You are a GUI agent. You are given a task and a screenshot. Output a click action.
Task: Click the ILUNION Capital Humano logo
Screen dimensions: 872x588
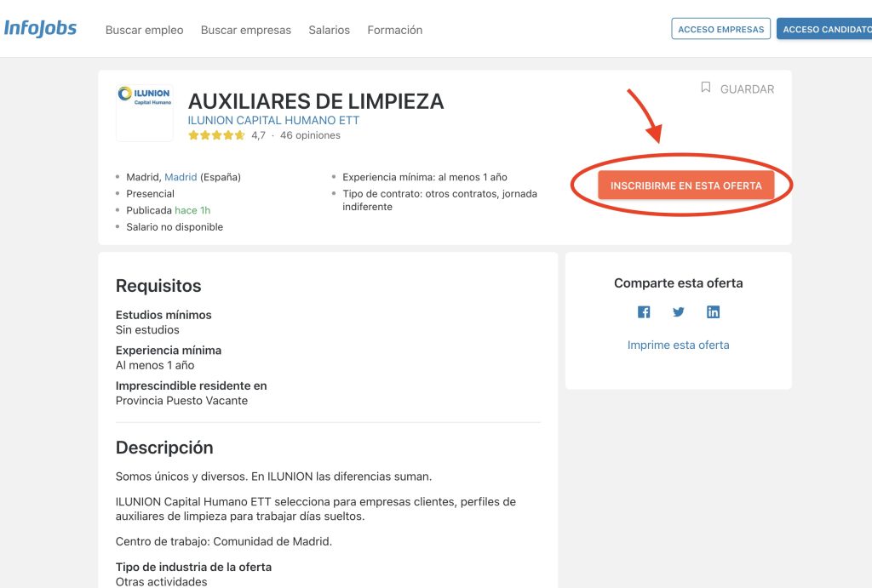pos(145,113)
